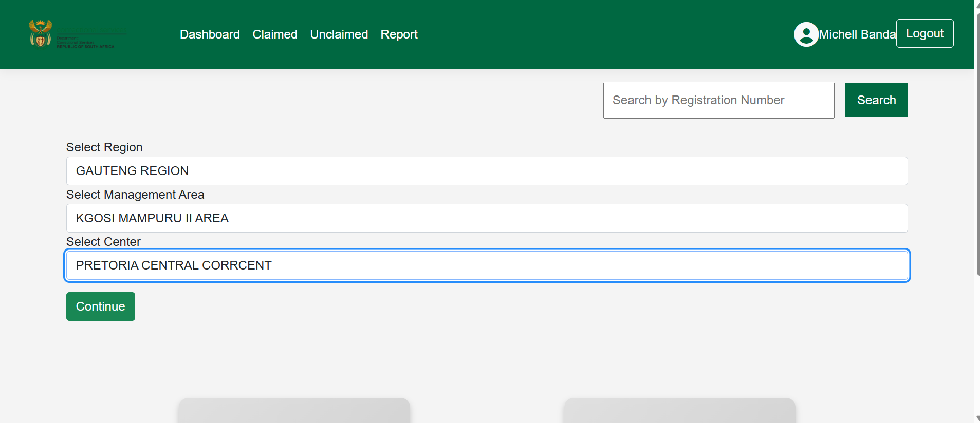Screen dimensions: 980x423
Task: Switch to the Unclaimed section
Action: [x=339, y=34]
